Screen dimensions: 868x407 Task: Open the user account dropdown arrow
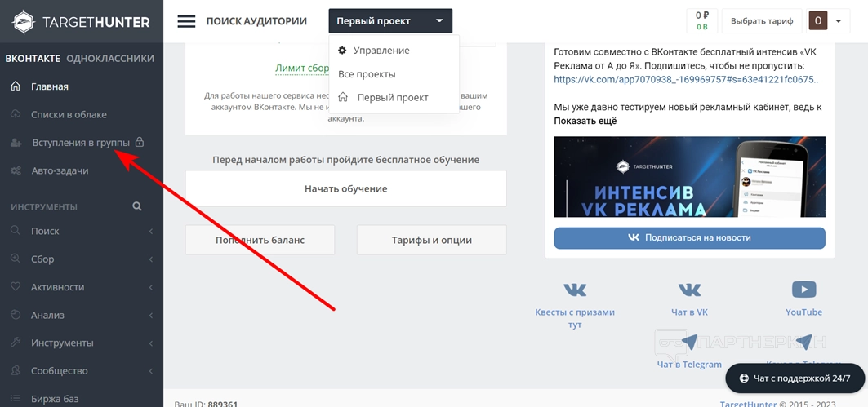coord(839,21)
